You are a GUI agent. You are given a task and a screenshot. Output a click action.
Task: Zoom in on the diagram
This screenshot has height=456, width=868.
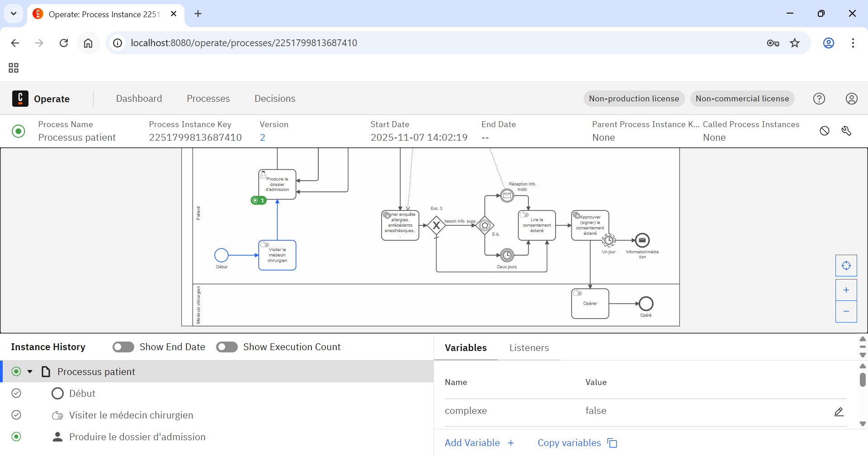[846, 290]
